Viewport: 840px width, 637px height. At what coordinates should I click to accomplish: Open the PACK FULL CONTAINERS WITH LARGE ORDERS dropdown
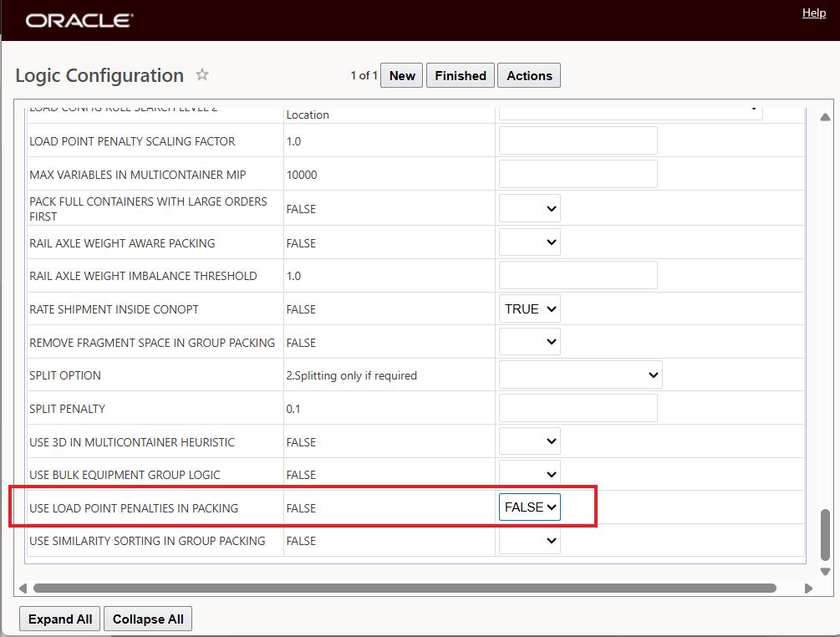(x=529, y=207)
